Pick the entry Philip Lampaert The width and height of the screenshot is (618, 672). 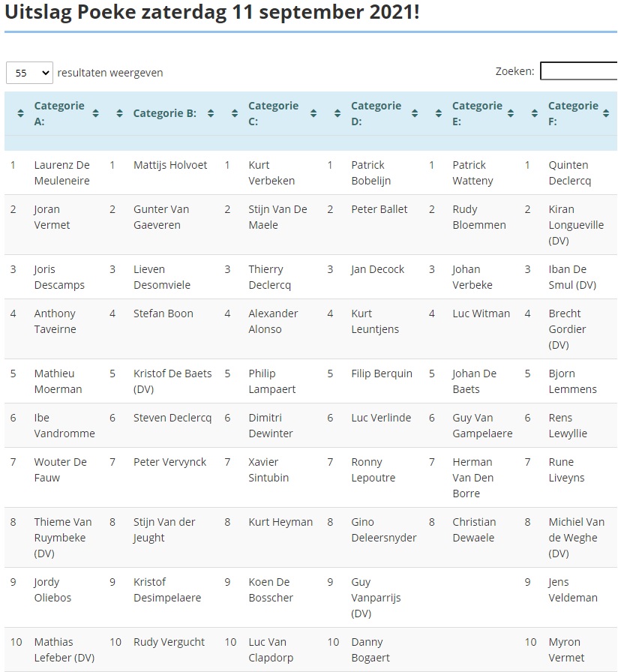pos(272,381)
